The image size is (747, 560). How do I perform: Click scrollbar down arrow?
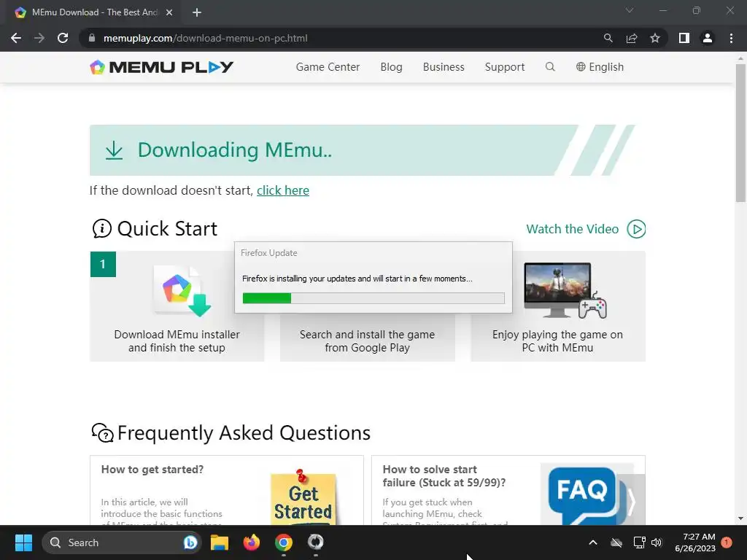(x=740, y=518)
